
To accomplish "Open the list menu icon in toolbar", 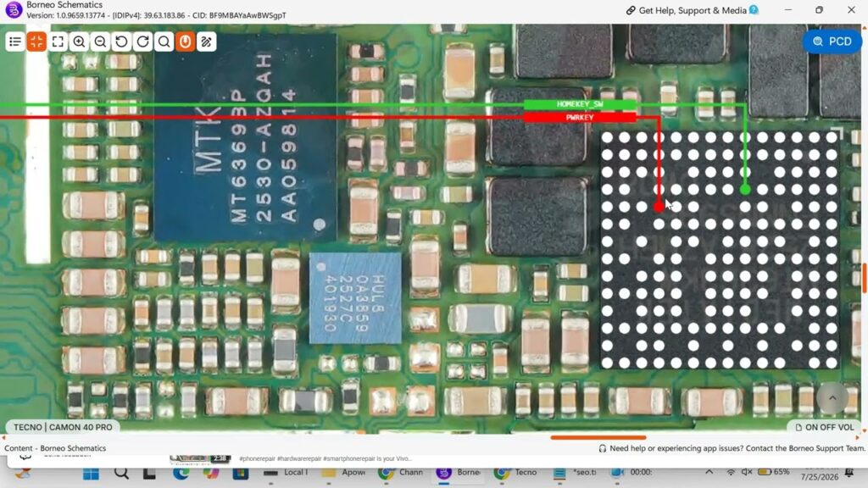I will 15,42.
